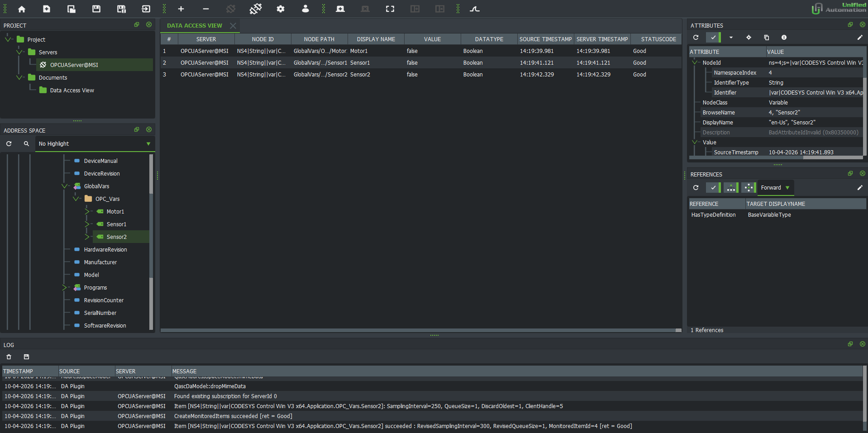Open the Forward direction dropdown
This screenshot has width=868, height=433.
[775, 188]
